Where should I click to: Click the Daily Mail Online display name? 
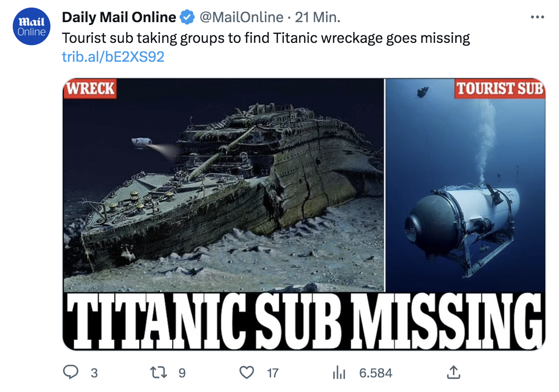point(119,17)
